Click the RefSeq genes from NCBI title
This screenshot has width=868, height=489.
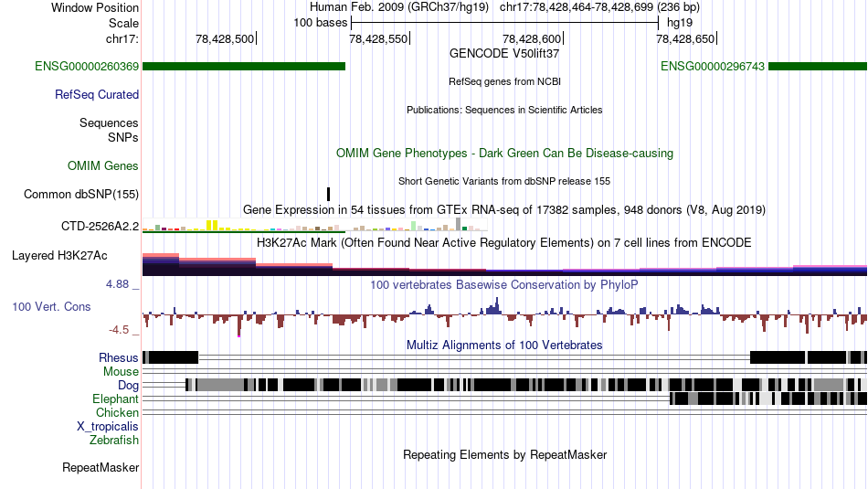(x=505, y=81)
